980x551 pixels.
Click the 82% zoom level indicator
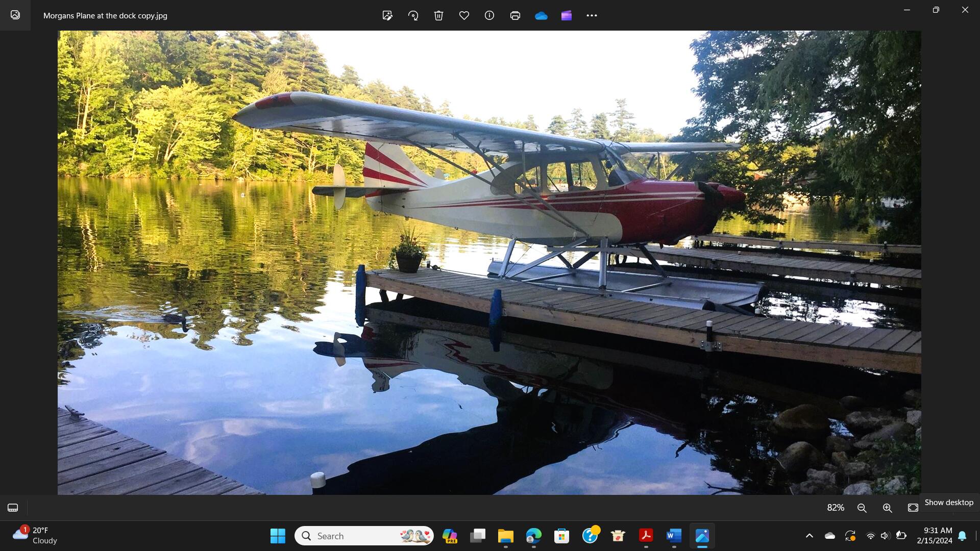click(836, 508)
